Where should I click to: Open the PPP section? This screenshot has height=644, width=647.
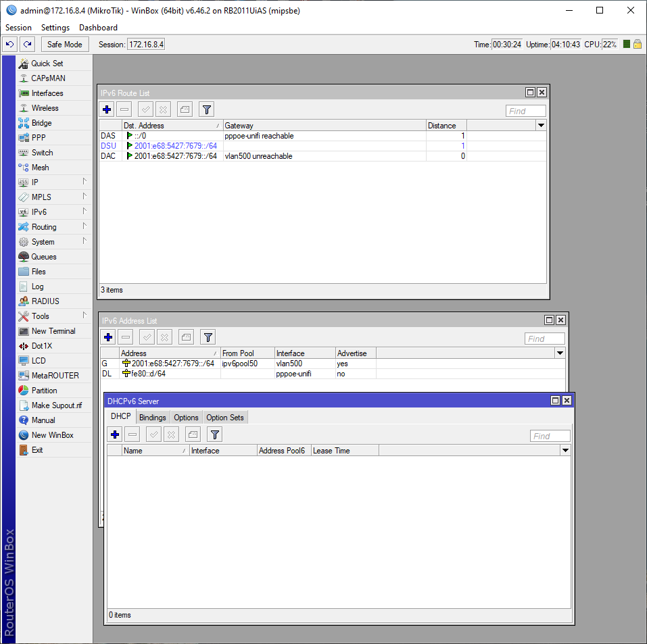coord(53,138)
